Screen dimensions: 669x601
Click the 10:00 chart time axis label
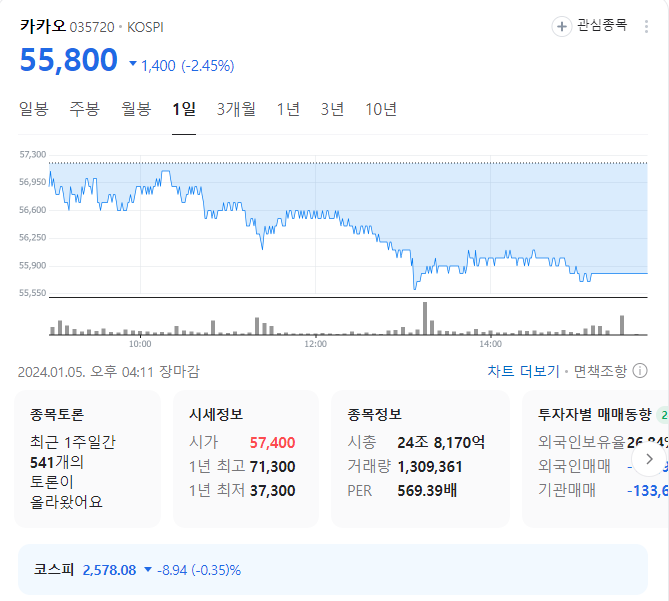140,344
